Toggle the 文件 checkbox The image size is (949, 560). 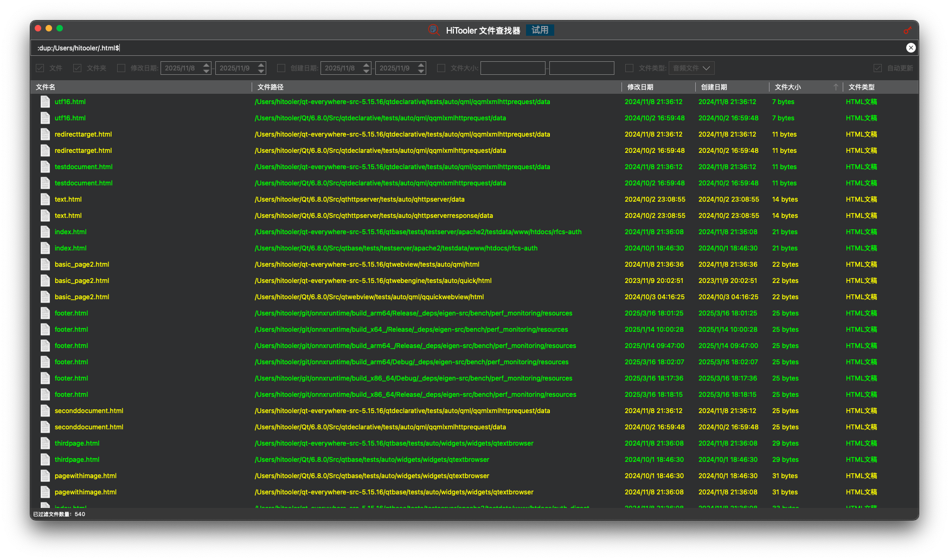point(40,68)
